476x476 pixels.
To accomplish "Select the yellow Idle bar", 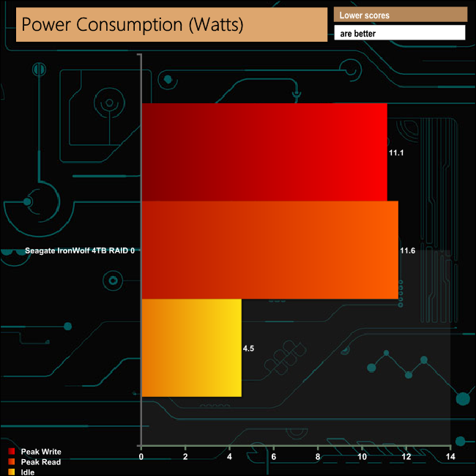I will [x=192, y=348].
